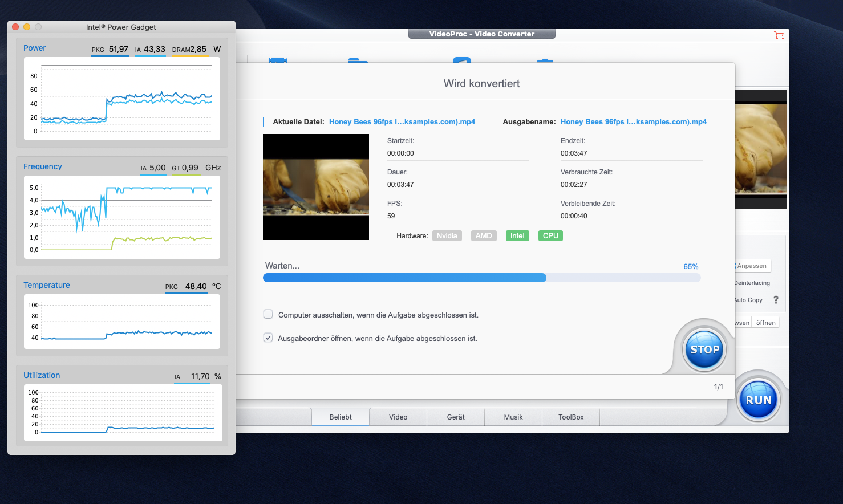This screenshot has height=504, width=843.
Task: Click the 65% progress percentage
Action: pos(691,267)
